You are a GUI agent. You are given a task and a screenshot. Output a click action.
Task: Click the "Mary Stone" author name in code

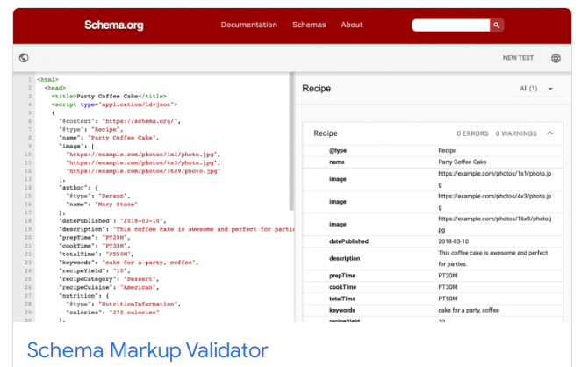[116, 205]
